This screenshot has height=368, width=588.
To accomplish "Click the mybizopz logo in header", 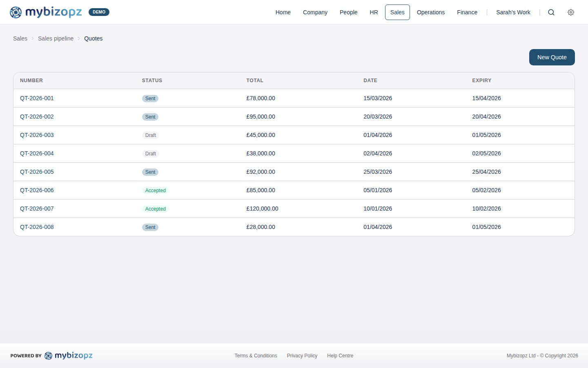I will click(x=46, y=12).
